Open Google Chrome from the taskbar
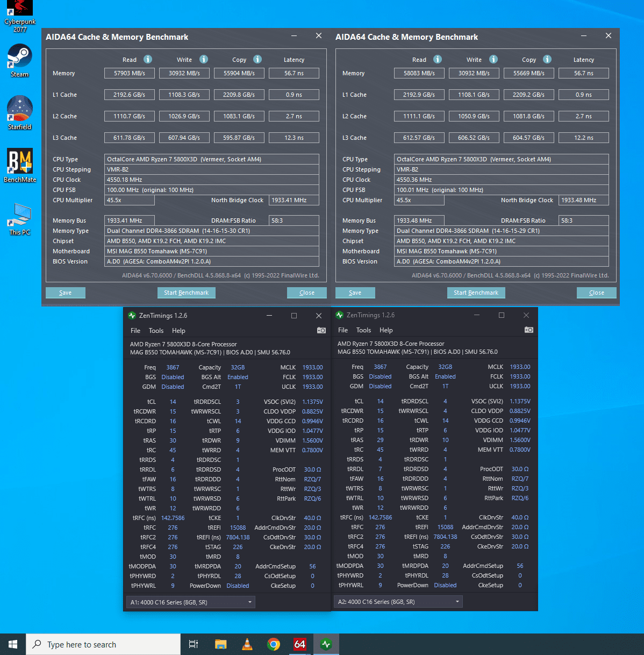Screen dimensions: 644x655 274,644
